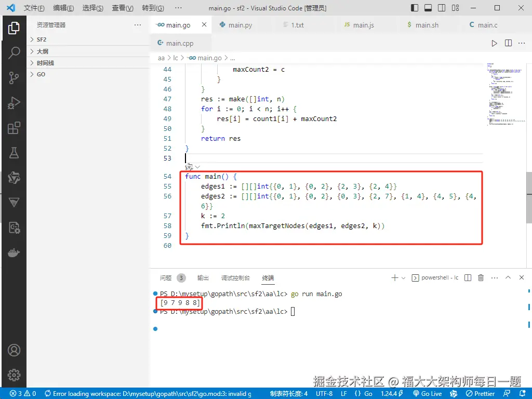Click the Go version 1.24.4 status item

pos(392,394)
